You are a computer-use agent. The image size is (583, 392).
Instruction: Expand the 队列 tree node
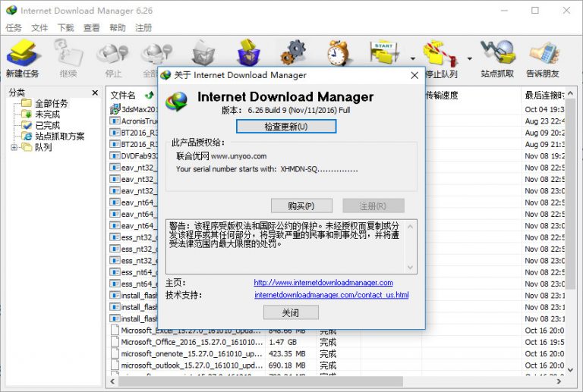click(x=14, y=147)
